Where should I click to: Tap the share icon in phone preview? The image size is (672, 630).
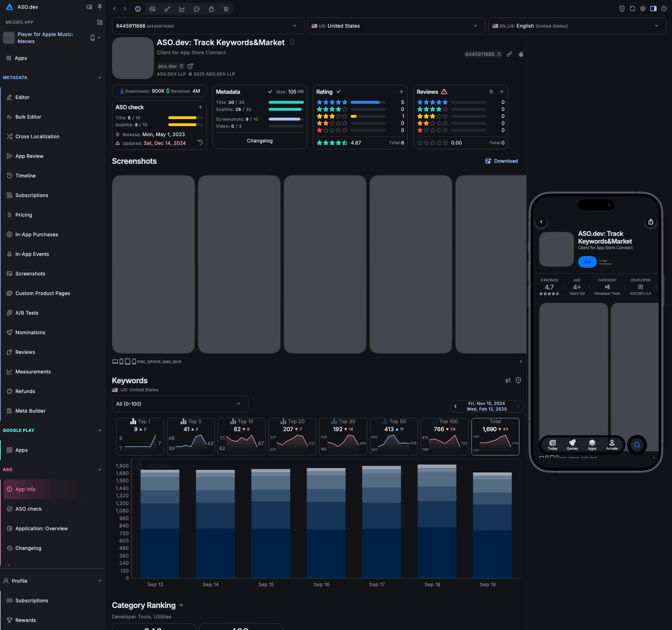(x=651, y=222)
